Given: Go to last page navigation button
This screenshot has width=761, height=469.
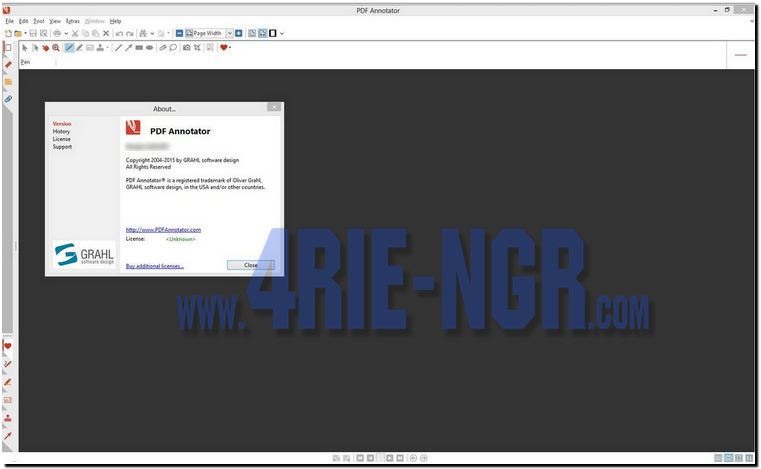Looking at the screenshot, I should pyautogui.click(x=400, y=458).
